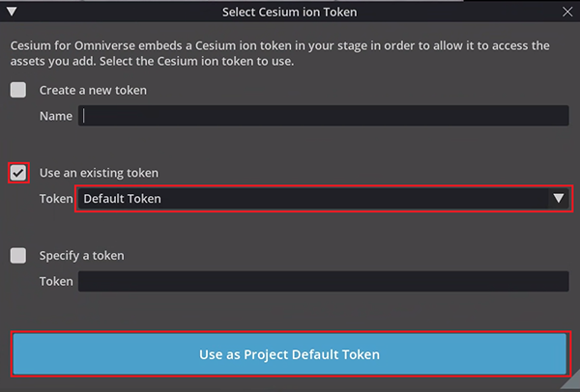580x392 pixels.
Task: Click 'Token' label beside Default Token dropdown
Action: [x=56, y=199]
